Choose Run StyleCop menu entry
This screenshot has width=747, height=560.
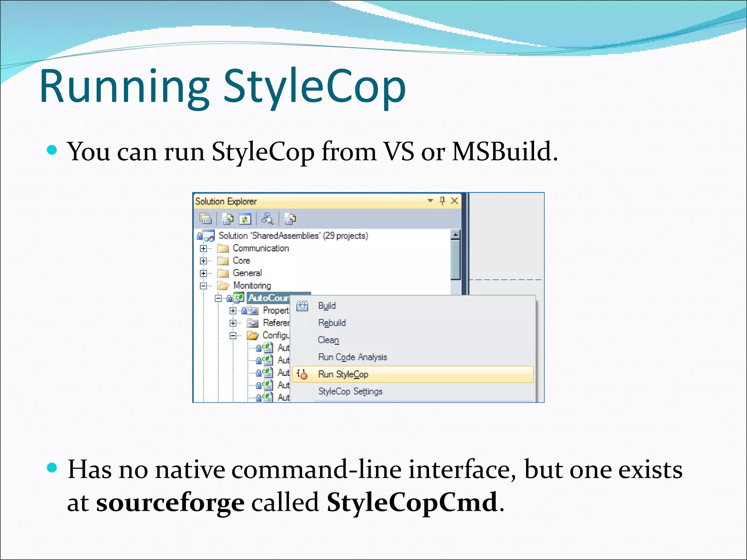[413, 374]
